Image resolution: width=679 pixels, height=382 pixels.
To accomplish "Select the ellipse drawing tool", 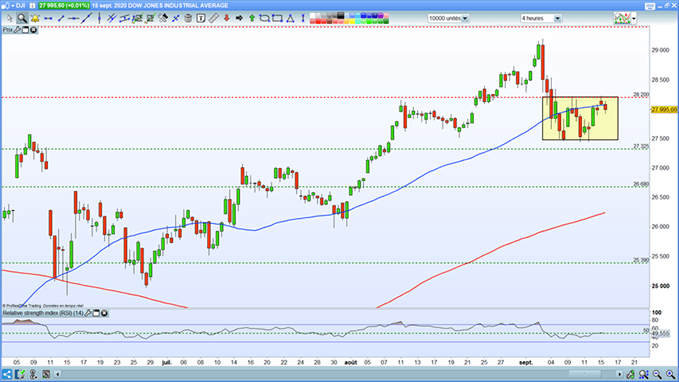I will 264,18.
